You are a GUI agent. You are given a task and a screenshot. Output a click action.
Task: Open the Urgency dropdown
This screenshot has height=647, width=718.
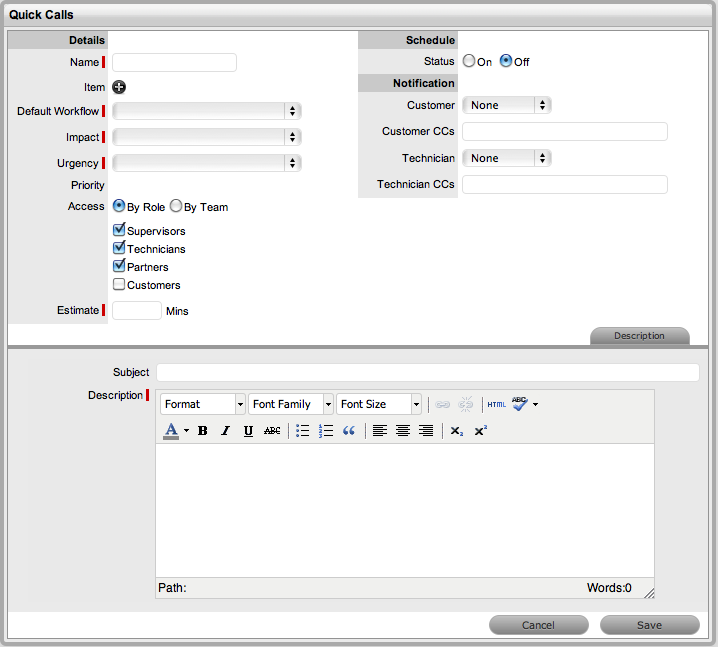click(207, 163)
